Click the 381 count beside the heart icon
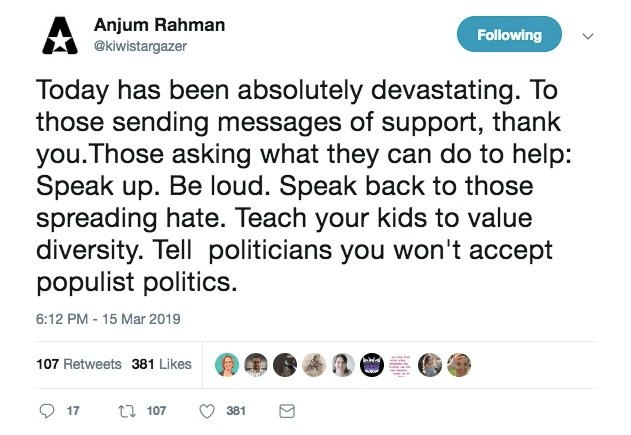 (236, 411)
